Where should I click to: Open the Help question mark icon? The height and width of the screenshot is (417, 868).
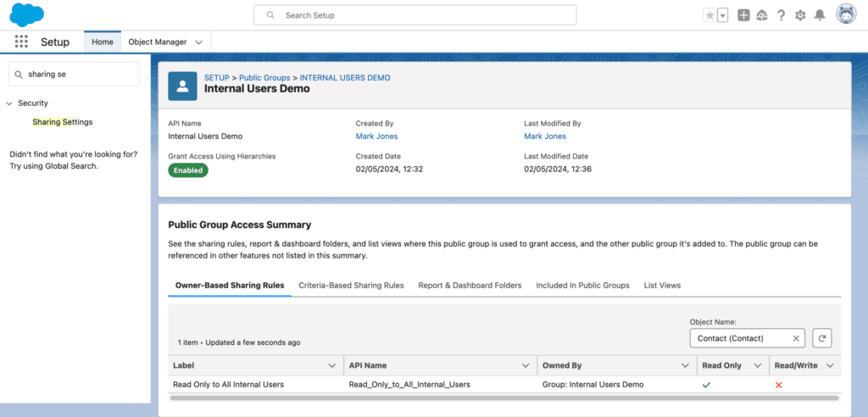[x=781, y=15]
